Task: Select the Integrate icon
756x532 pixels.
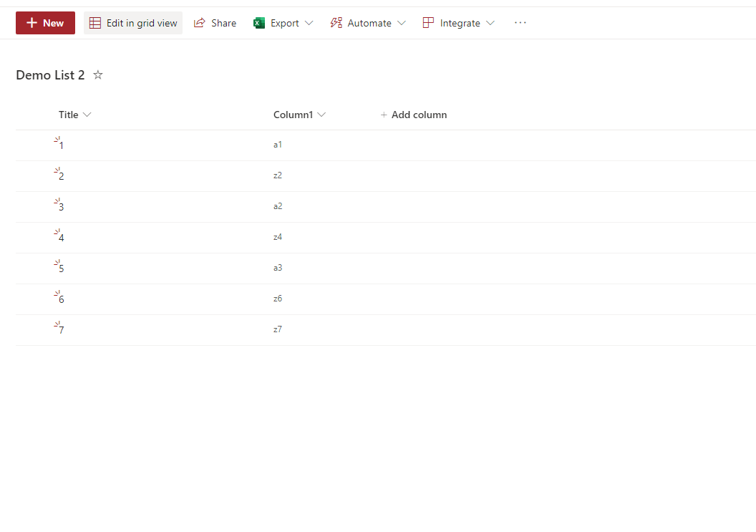Action: [x=428, y=22]
